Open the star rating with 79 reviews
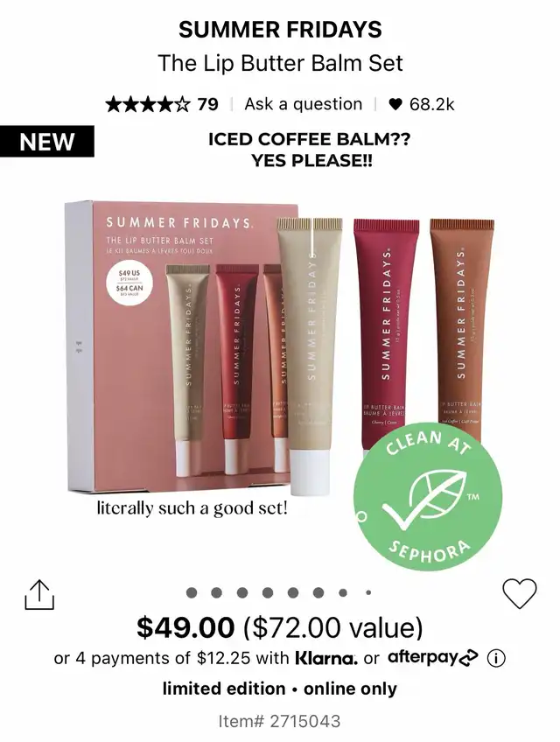This screenshot has width=560, height=742. [162, 104]
